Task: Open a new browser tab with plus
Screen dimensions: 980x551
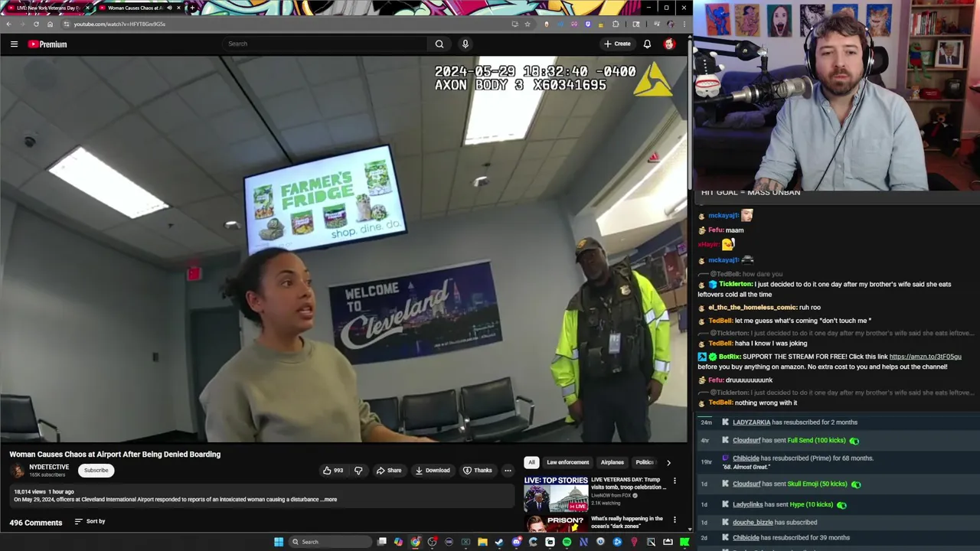Action: [x=192, y=8]
